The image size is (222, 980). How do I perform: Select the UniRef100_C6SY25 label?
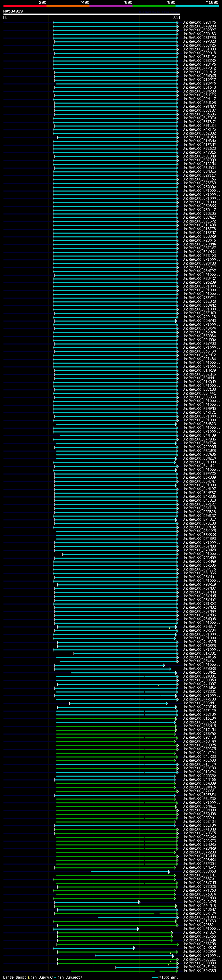(199, 45)
